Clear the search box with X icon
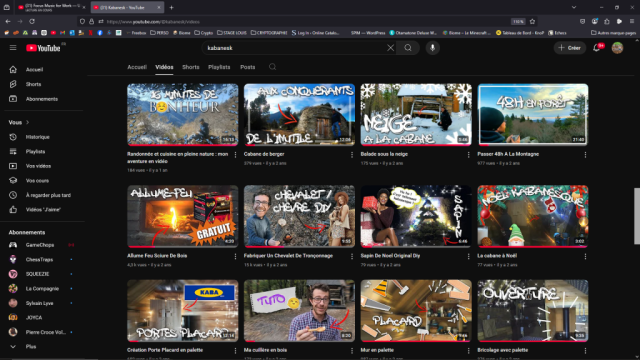This screenshot has width=640, height=360. coord(390,48)
